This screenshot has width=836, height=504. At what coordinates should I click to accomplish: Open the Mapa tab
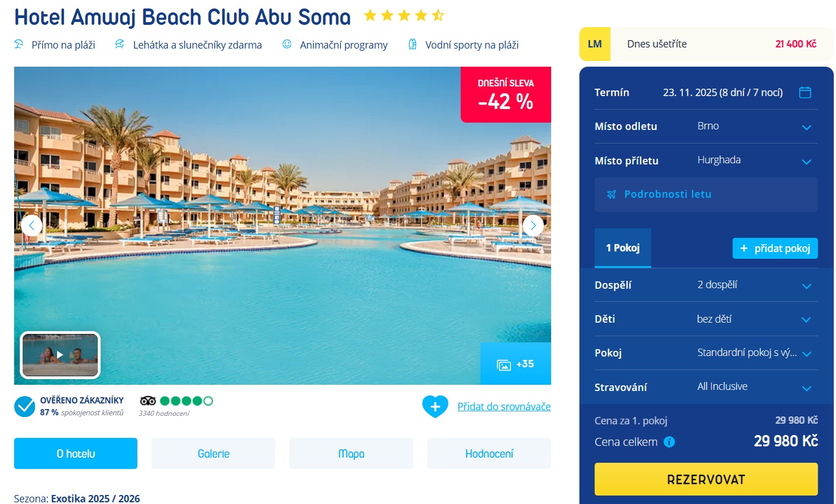[x=351, y=453]
